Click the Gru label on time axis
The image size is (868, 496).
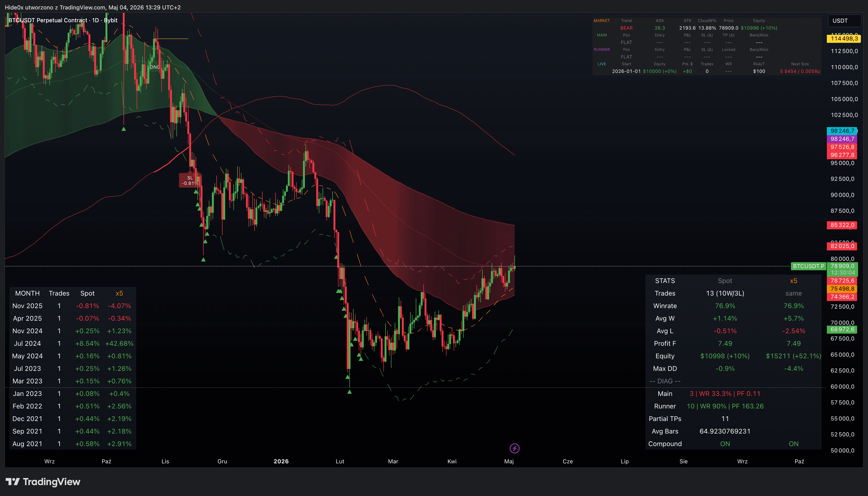(x=222, y=461)
